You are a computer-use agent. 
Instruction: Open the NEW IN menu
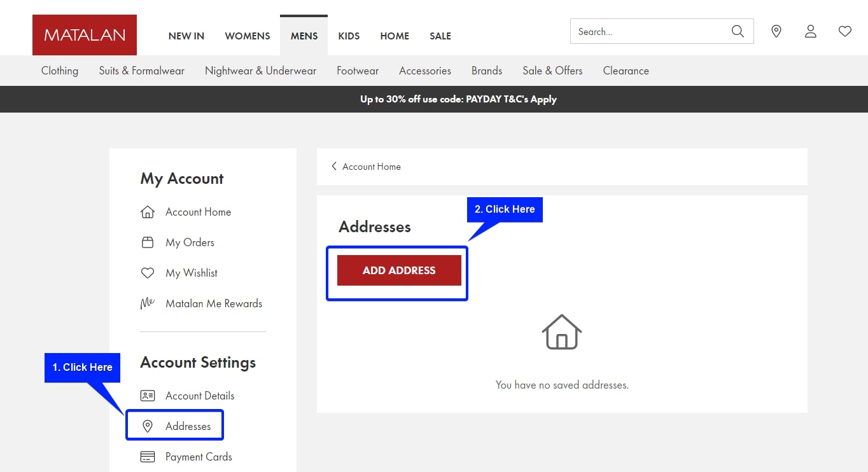click(x=186, y=36)
